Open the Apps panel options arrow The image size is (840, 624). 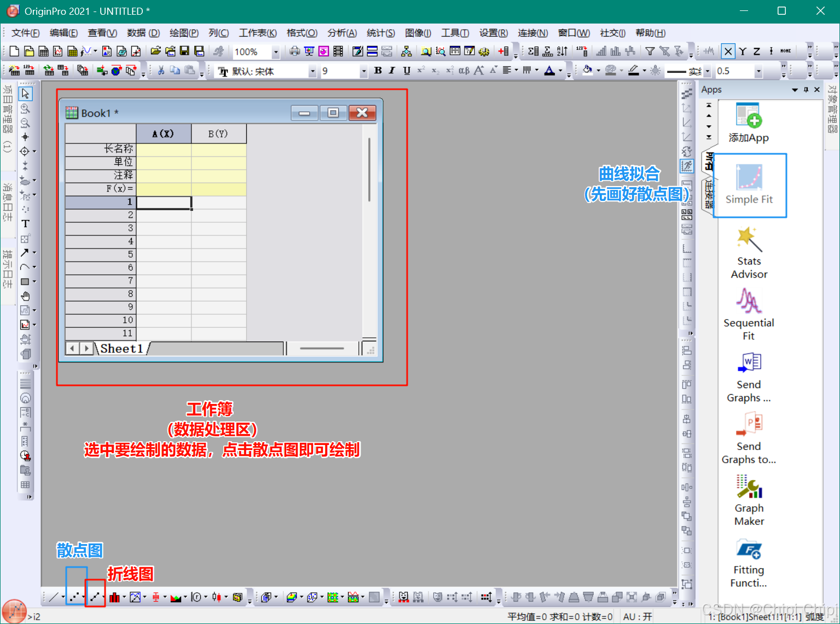tap(795, 90)
